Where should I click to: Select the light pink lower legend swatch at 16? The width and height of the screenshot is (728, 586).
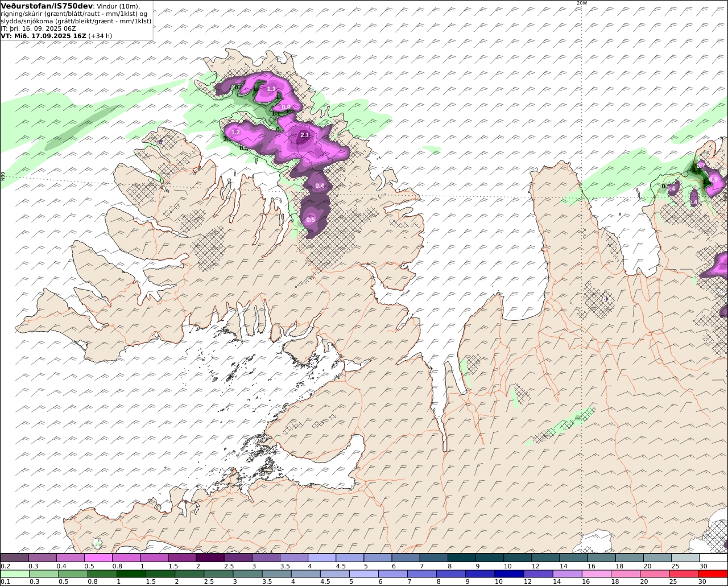coord(596,573)
